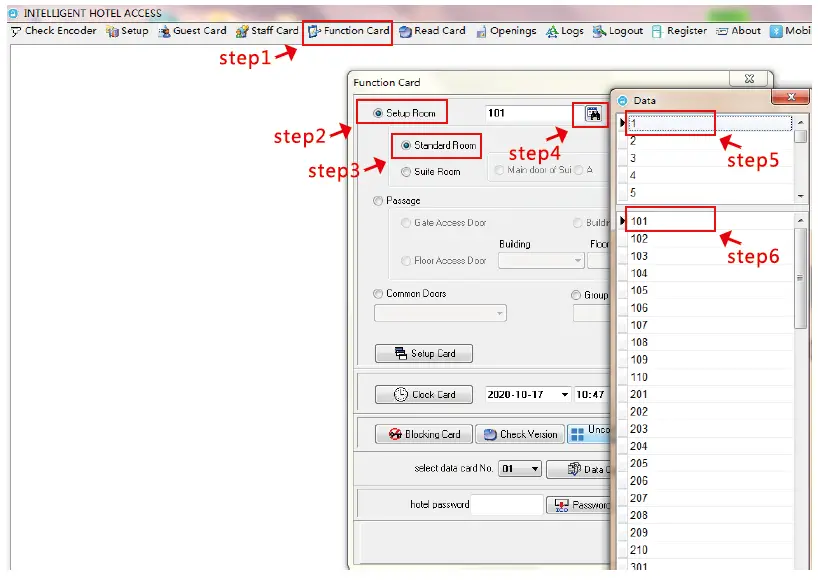This screenshot has width=818, height=580.
Task: Select Logout in the toolbar
Action: pos(618,31)
